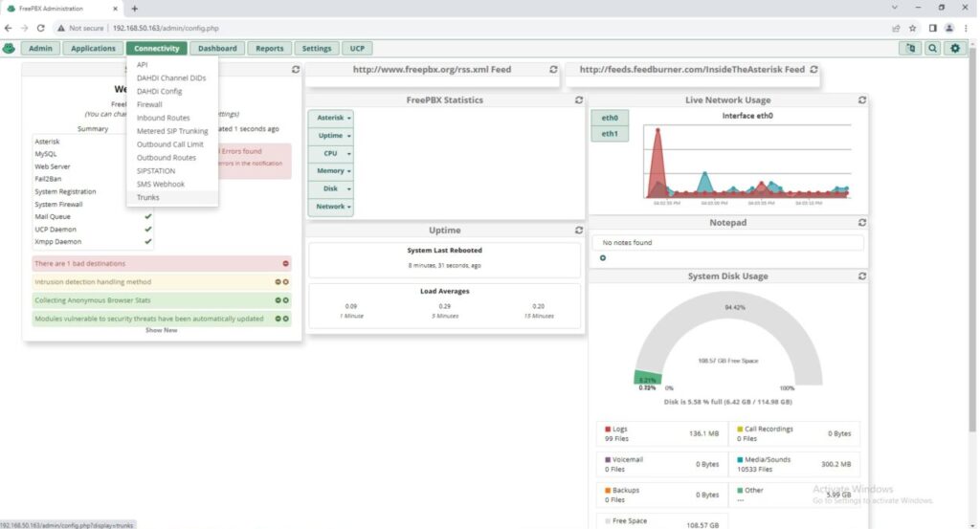The width and height of the screenshot is (980, 529).
Task: Choose Outbound Routes in Connectivity menu
Action: [x=167, y=158]
